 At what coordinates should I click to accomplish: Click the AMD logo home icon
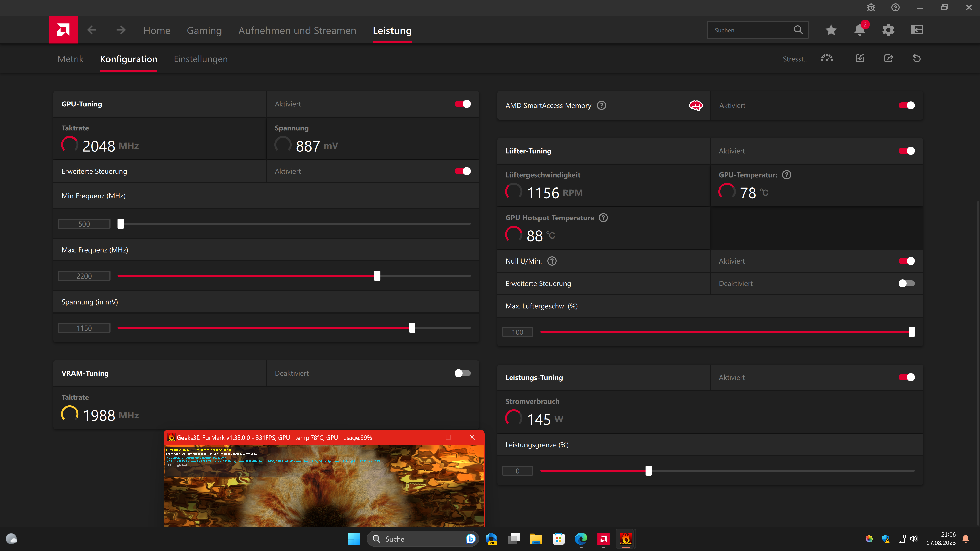(63, 30)
